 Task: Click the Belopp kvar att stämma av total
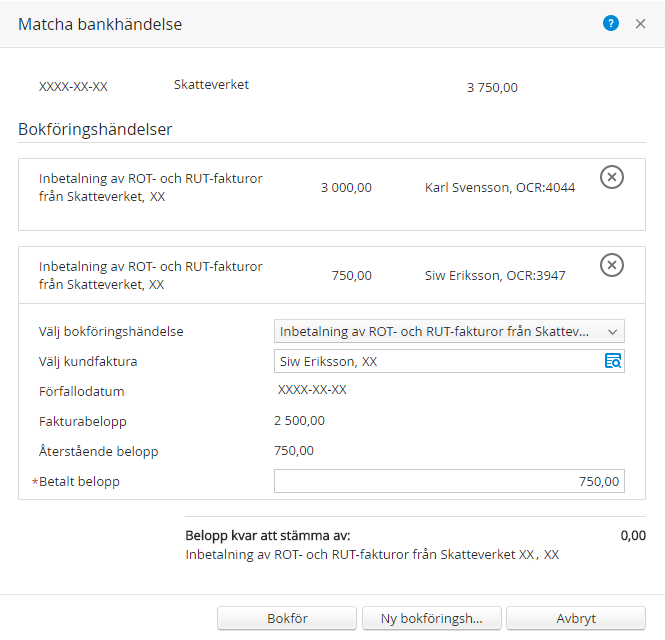[x=633, y=536]
